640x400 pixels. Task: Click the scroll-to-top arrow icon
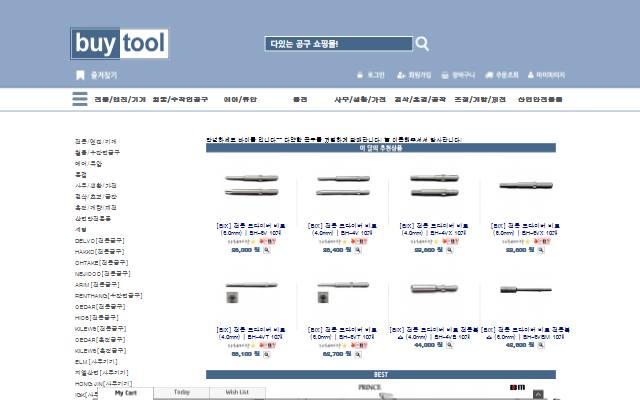click(538, 395)
